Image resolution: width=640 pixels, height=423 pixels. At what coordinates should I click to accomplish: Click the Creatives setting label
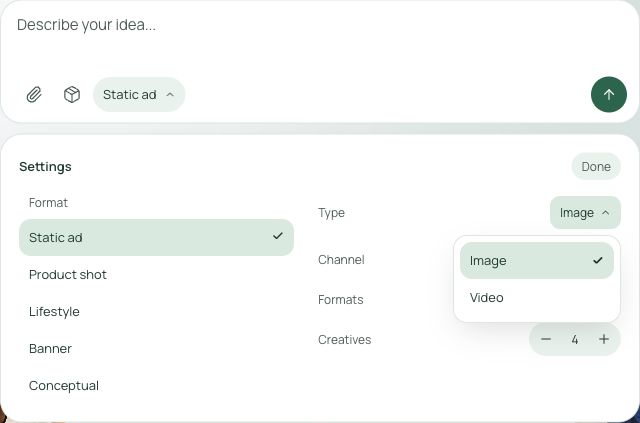pos(344,340)
